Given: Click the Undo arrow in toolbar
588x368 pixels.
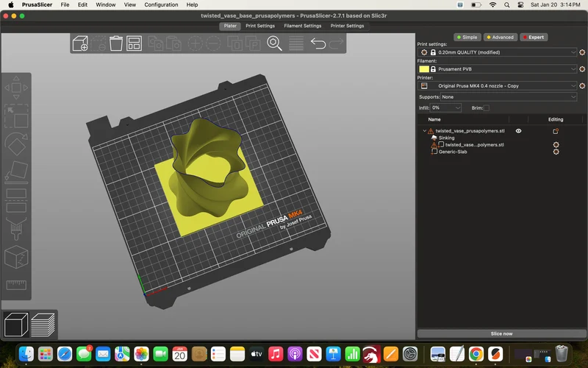Looking at the screenshot, I should coord(318,43).
